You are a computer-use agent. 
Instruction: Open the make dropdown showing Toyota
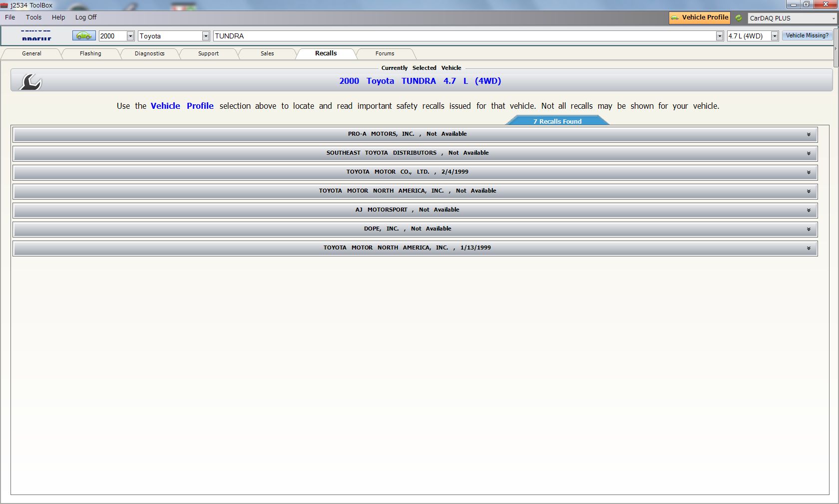pyautogui.click(x=174, y=36)
